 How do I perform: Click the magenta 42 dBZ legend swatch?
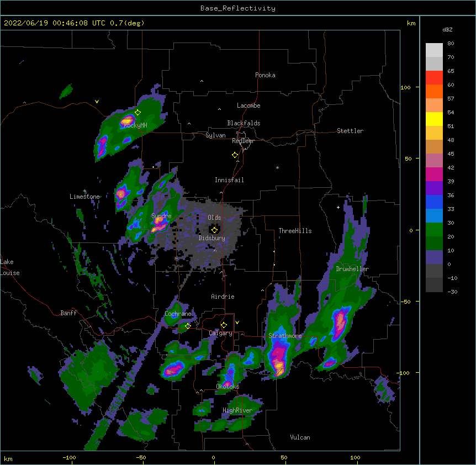click(434, 174)
